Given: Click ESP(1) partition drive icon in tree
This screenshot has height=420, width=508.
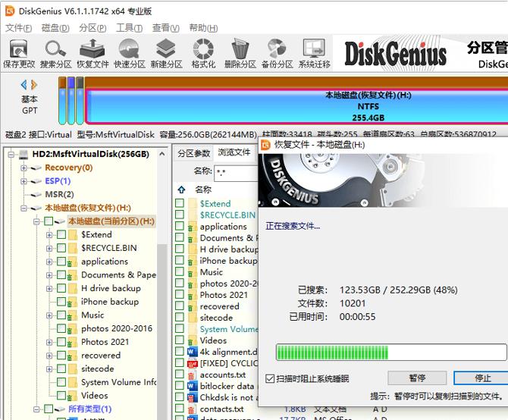Looking at the screenshot, I should pos(36,181).
